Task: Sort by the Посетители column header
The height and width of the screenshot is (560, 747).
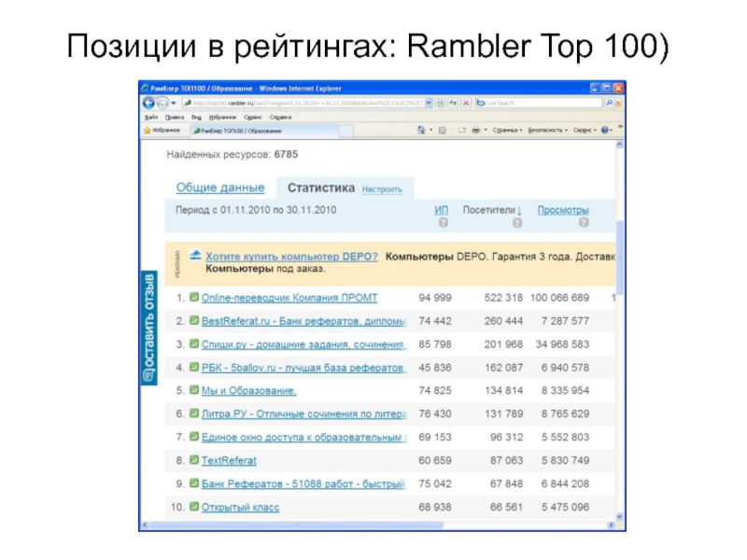Action: point(493,210)
